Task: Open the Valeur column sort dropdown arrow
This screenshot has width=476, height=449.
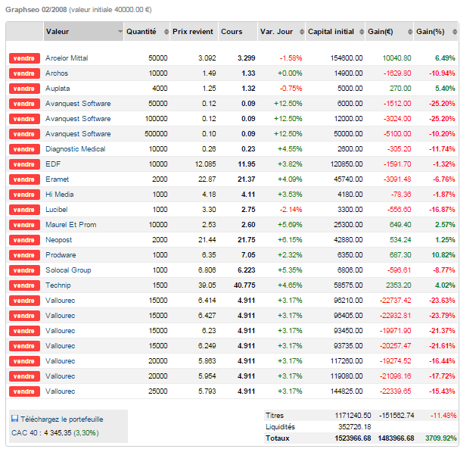Action: coord(120,32)
